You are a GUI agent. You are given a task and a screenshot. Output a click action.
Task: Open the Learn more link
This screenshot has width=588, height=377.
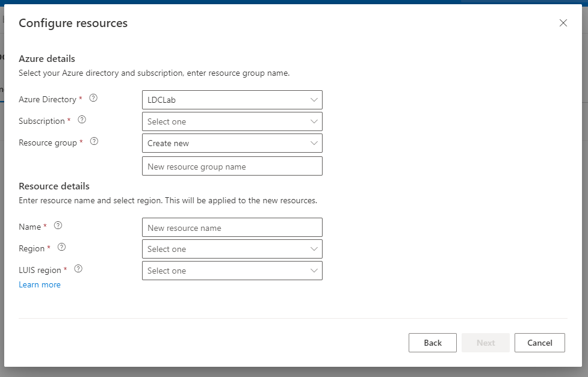40,284
